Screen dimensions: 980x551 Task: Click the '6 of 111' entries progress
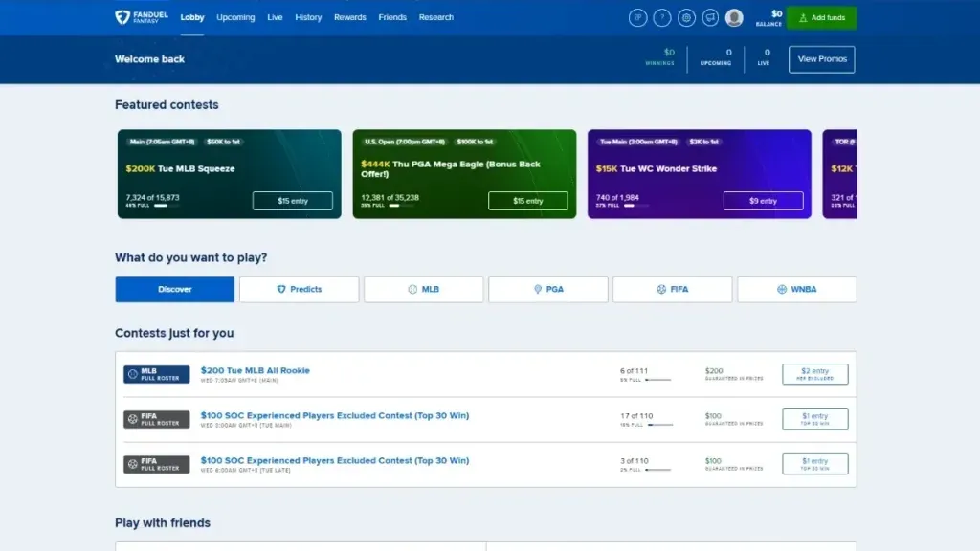pos(645,374)
